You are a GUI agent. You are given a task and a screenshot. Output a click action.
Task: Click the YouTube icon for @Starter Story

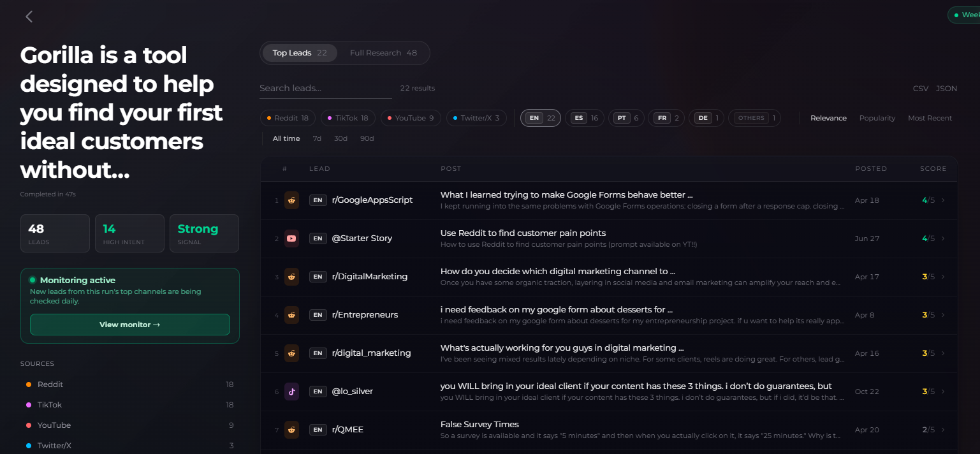(x=291, y=238)
